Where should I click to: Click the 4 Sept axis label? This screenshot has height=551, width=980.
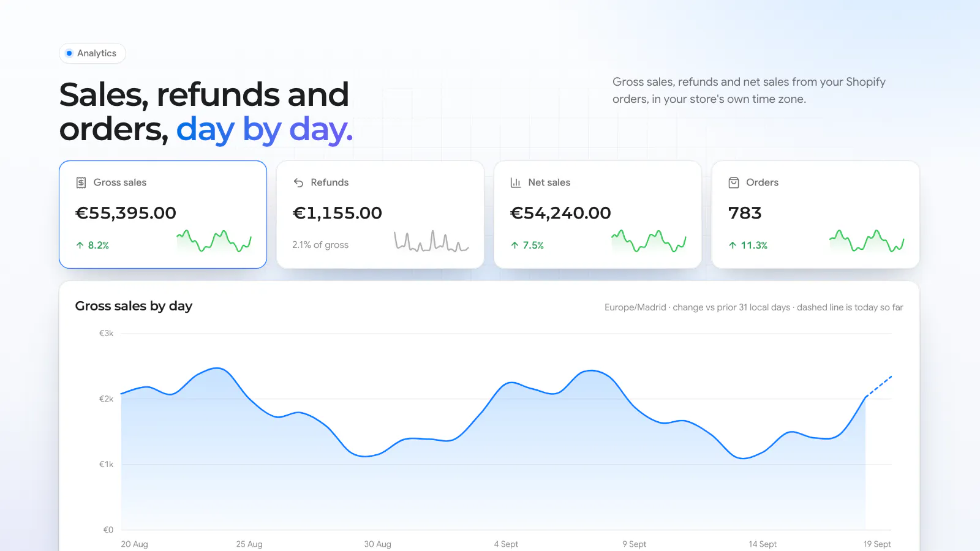point(506,544)
